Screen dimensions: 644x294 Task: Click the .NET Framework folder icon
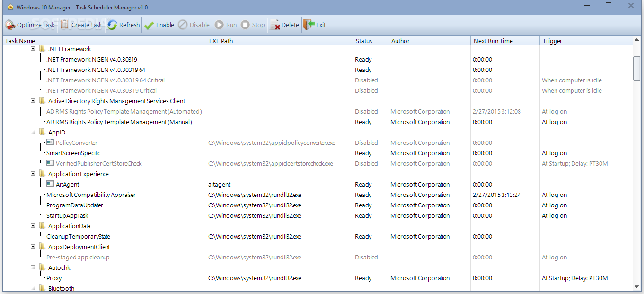(x=42, y=49)
